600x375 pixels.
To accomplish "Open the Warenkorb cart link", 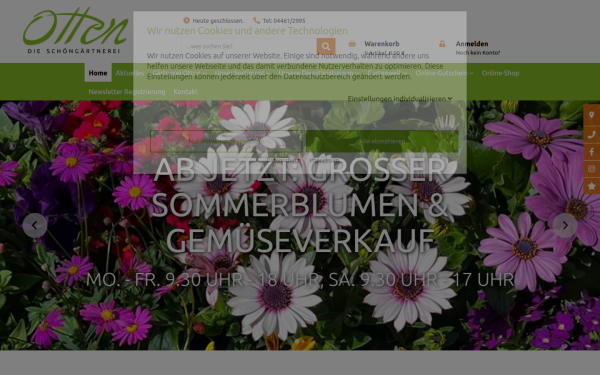I will (382, 44).
